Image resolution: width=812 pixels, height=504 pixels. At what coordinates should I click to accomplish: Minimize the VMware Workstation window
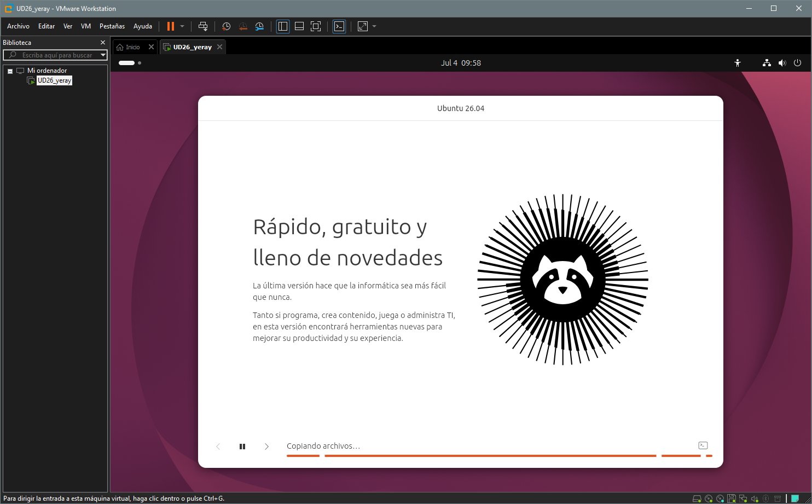point(749,8)
